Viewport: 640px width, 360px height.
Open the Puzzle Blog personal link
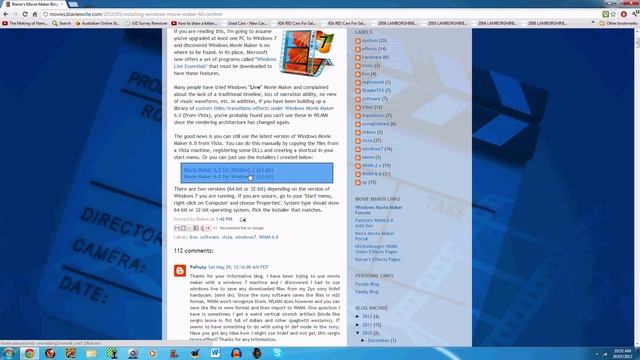tap(367, 284)
